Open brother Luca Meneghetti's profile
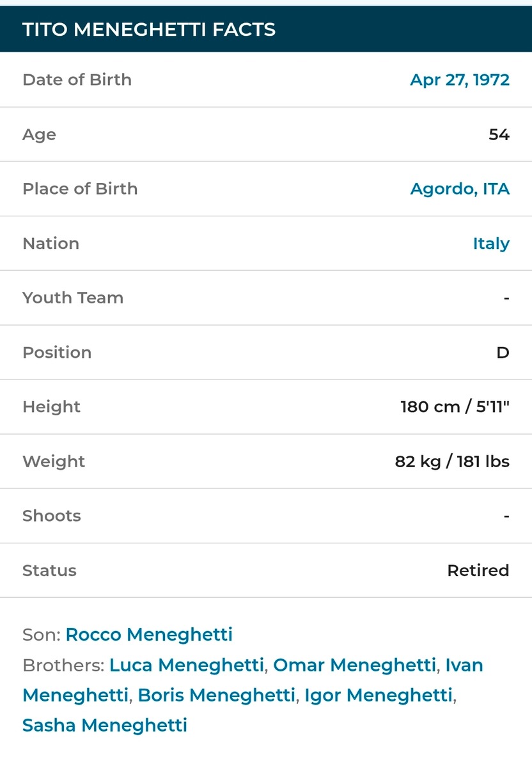Image resolution: width=532 pixels, height=768 pixels. point(186,665)
